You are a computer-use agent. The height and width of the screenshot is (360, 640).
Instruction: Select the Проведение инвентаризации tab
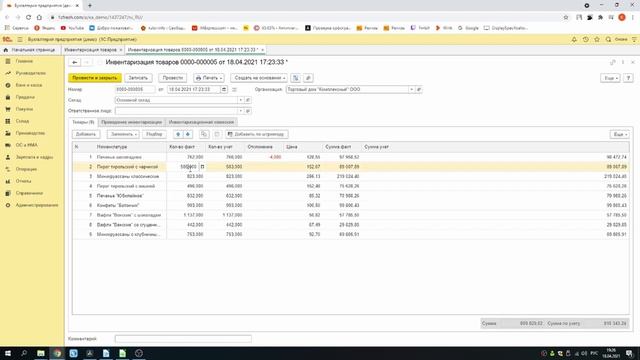click(x=131, y=122)
